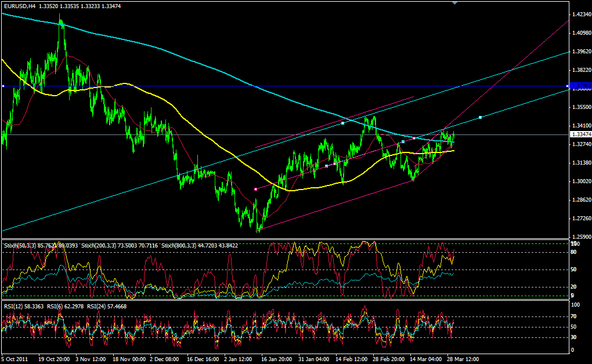
Task: Select the magenta trendline anchor near 16 Jan
Action: click(255, 189)
